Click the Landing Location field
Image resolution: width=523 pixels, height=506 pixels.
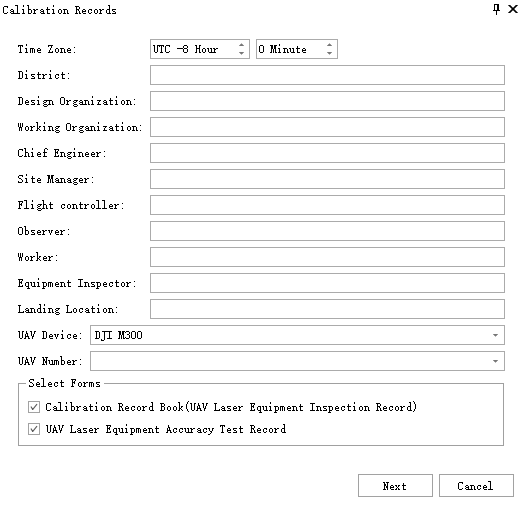pyautogui.click(x=327, y=309)
